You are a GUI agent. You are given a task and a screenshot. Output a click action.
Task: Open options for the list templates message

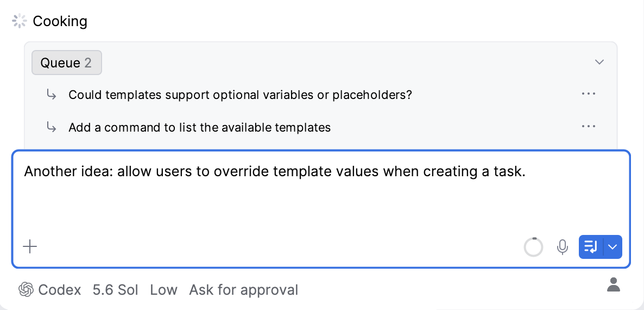pos(589,127)
